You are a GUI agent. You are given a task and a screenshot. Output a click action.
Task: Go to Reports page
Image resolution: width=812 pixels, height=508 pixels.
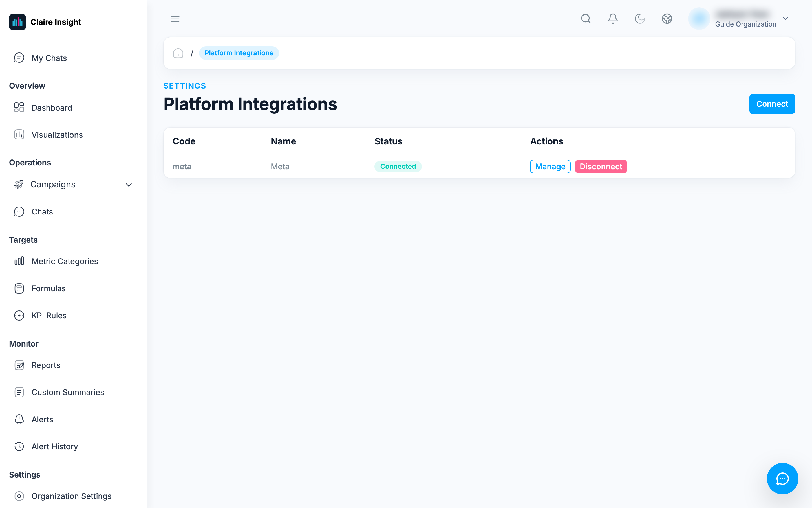pos(46,365)
